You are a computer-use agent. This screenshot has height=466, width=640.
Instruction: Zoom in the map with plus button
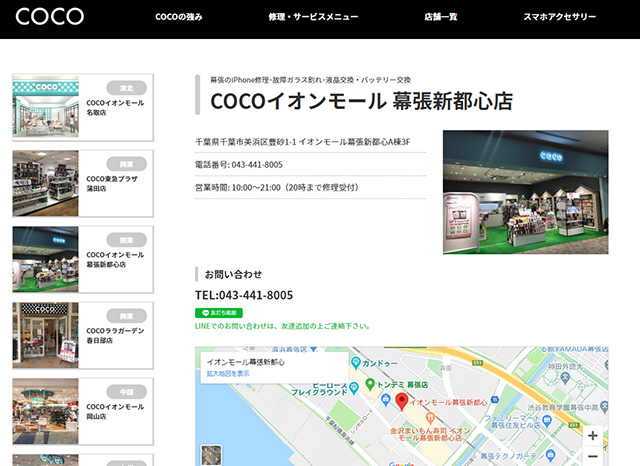click(593, 435)
